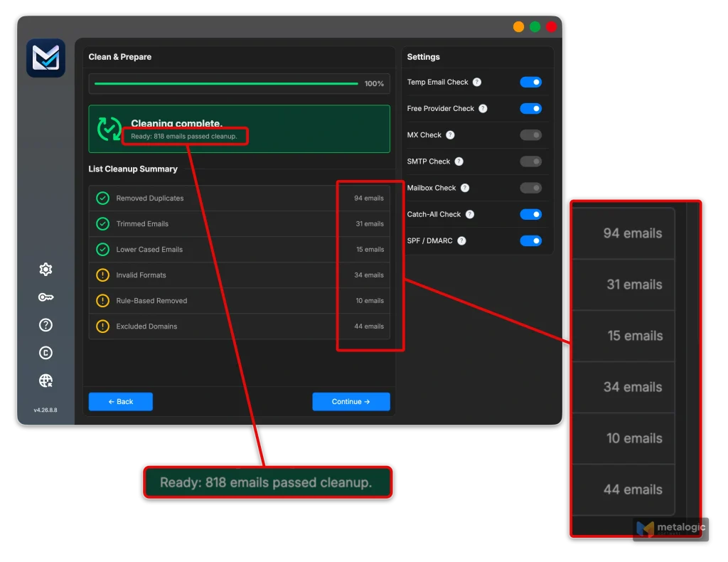Click the Settings panel title
Viewport: 728px width, 562px height.
point(424,57)
